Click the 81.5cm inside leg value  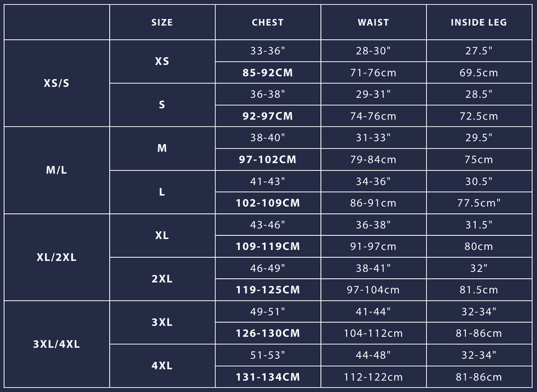479,290
